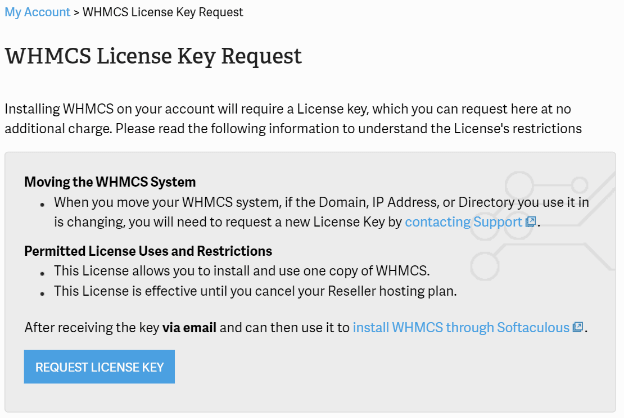Click the external-link icon after contacting Support
624x418 pixels.
click(532, 222)
